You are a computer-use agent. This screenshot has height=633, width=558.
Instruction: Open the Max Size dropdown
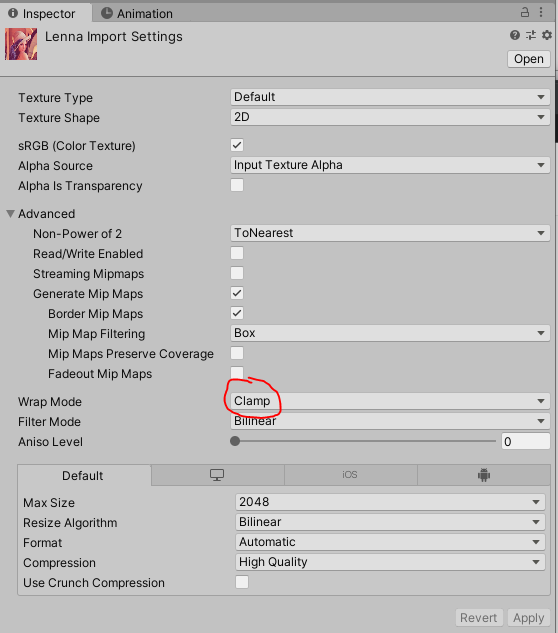390,502
